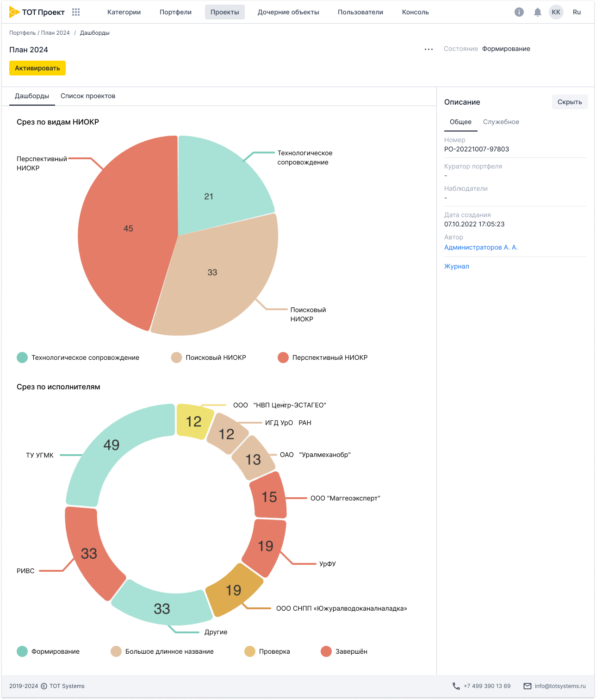Open the apps grid menu icon
The image size is (596, 700).
pos(76,12)
